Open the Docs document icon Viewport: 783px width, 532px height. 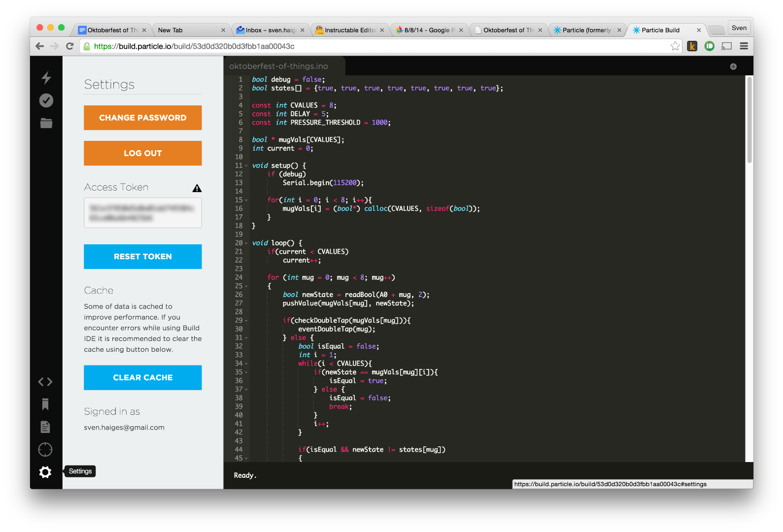click(45, 427)
